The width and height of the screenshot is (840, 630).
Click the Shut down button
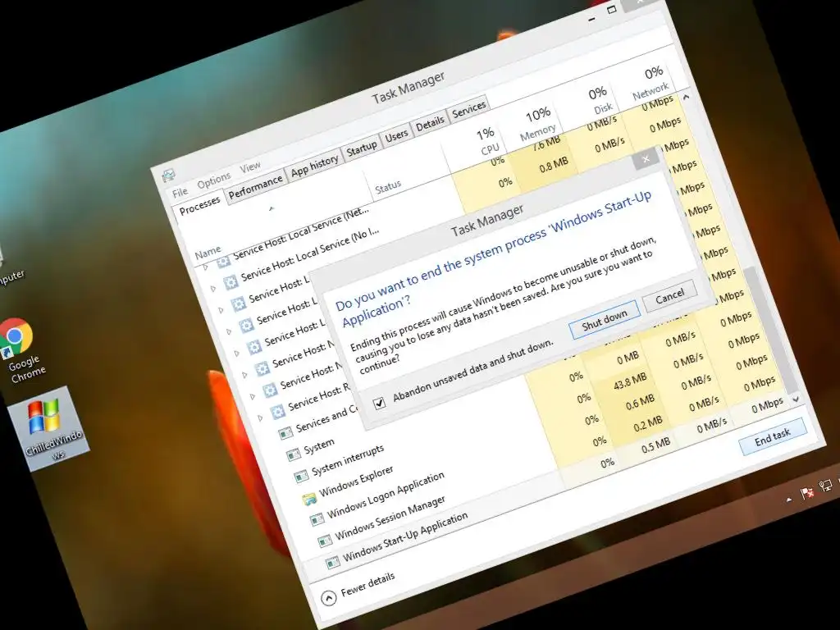pyautogui.click(x=605, y=321)
